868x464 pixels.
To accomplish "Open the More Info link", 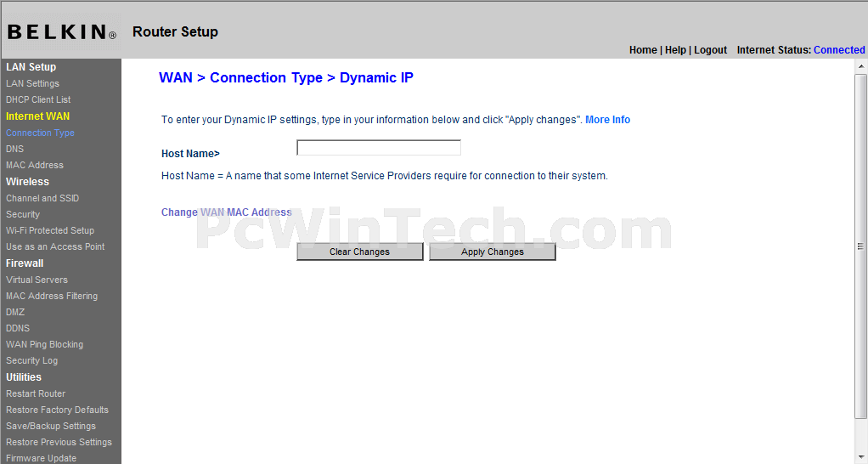I will (608, 120).
